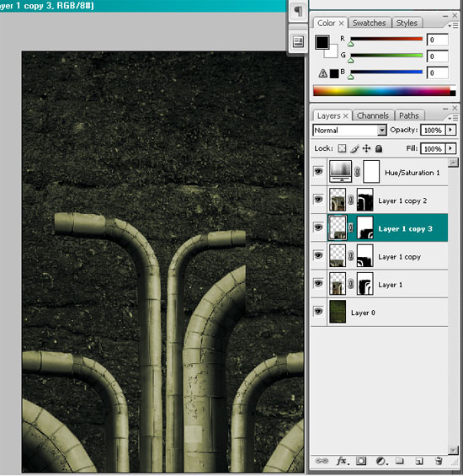Toggle mask link on Hue/Saturation 1

coord(358,172)
